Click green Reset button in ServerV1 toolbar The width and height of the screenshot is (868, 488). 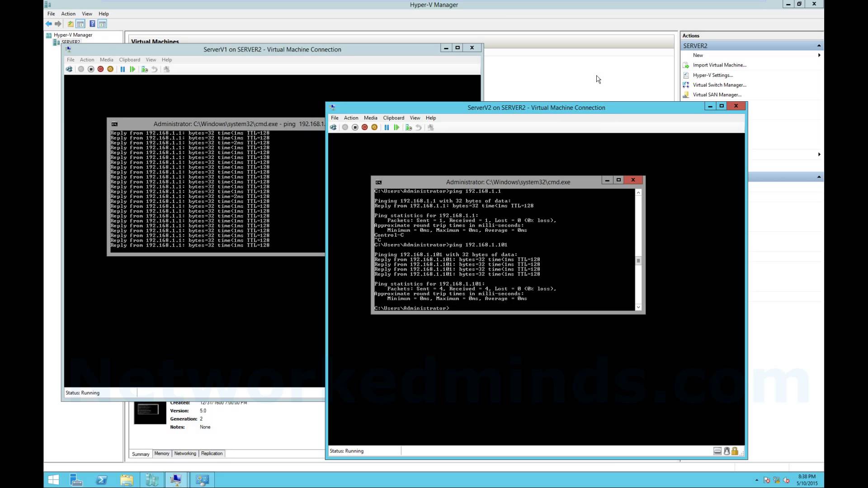point(132,69)
